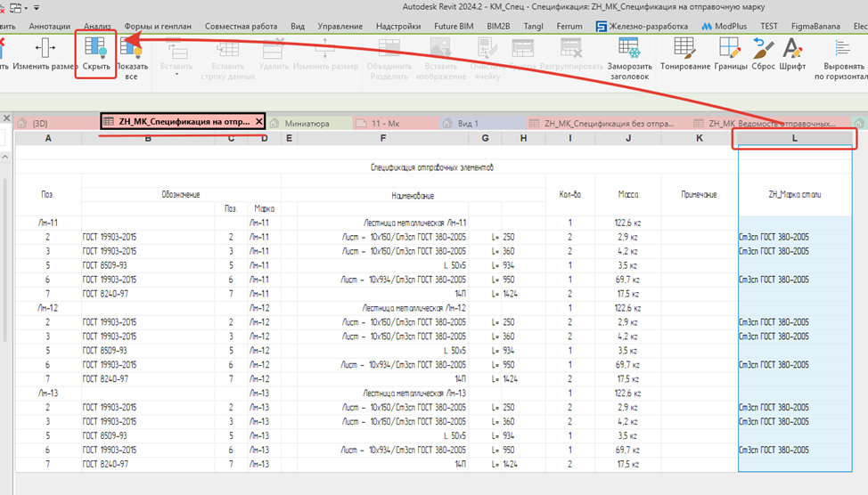The image size is (868, 495).
Task: Open the quick access toolbar customize arrow
Action: (x=37, y=8)
